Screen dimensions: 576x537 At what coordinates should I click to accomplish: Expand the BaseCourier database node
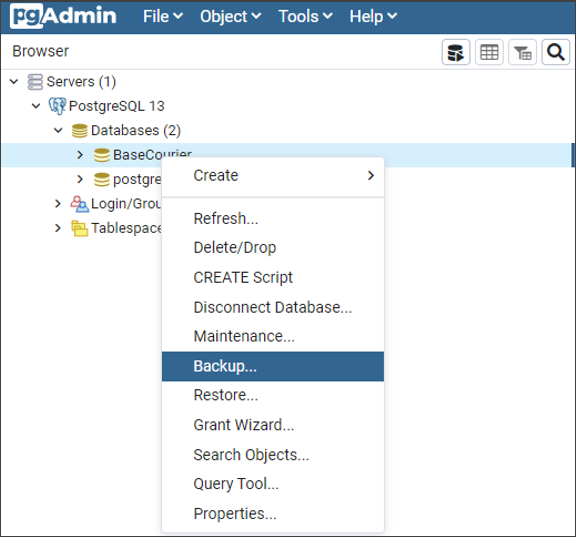point(80,155)
